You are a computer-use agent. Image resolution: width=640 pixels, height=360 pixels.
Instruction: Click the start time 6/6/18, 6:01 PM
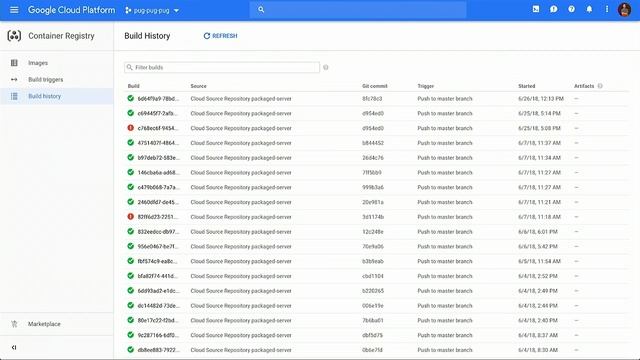pyautogui.click(x=538, y=232)
